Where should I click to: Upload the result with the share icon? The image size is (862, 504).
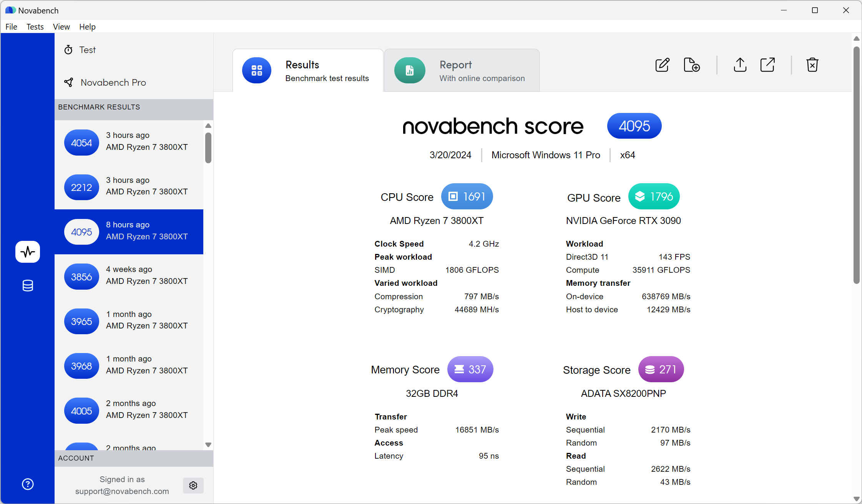(x=740, y=65)
